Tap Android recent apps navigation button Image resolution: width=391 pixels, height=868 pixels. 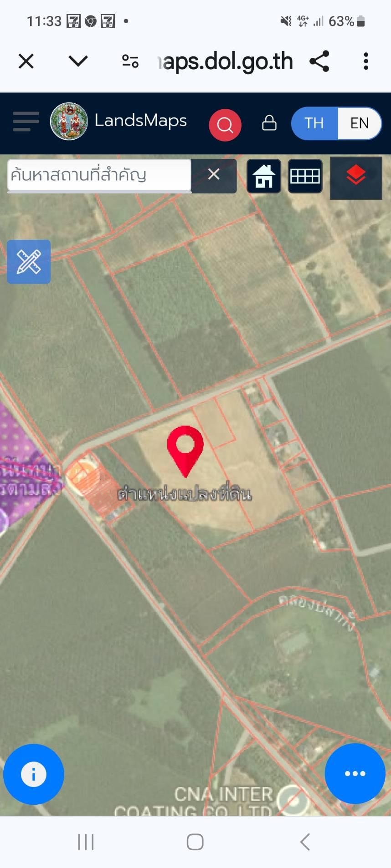click(x=86, y=842)
